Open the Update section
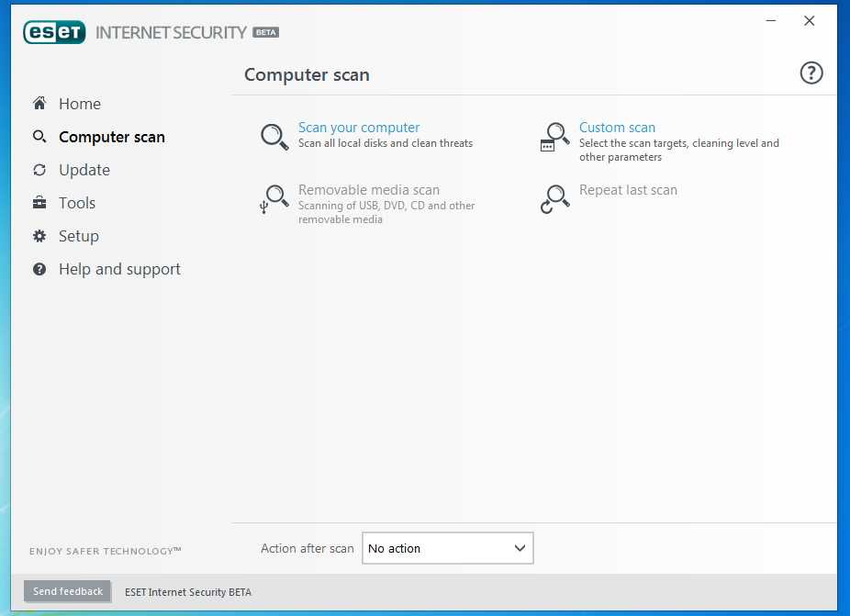Screen dimensions: 850x616 (x=84, y=170)
